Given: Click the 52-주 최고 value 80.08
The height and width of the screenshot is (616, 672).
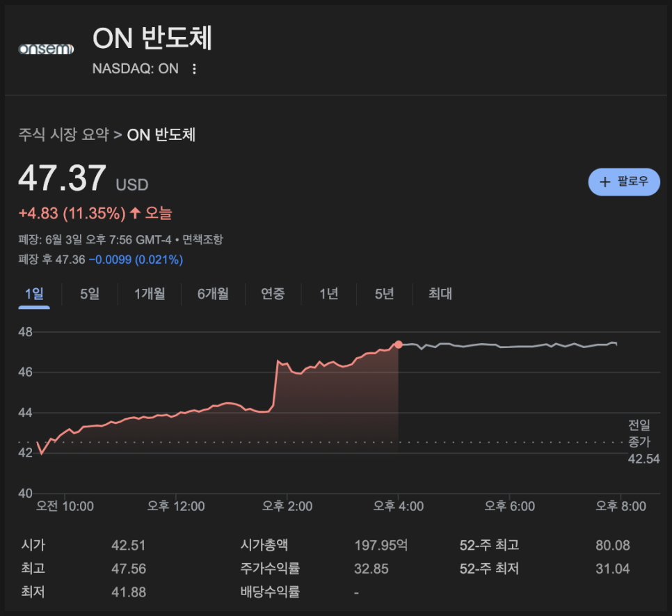Looking at the screenshot, I should click(x=613, y=545).
